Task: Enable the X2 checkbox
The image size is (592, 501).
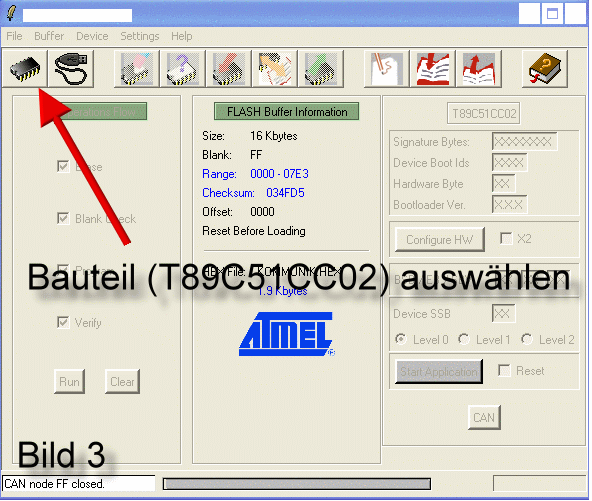Action: (x=506, y=238)
